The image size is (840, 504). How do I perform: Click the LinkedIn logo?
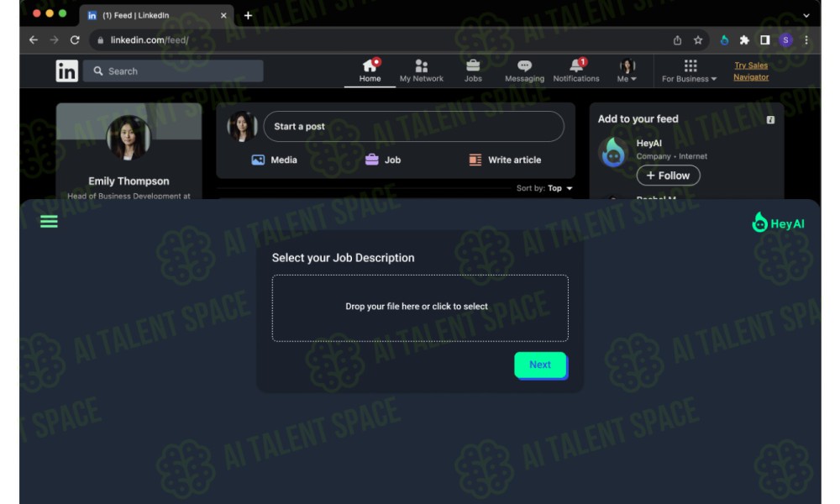tap(67, 71)
